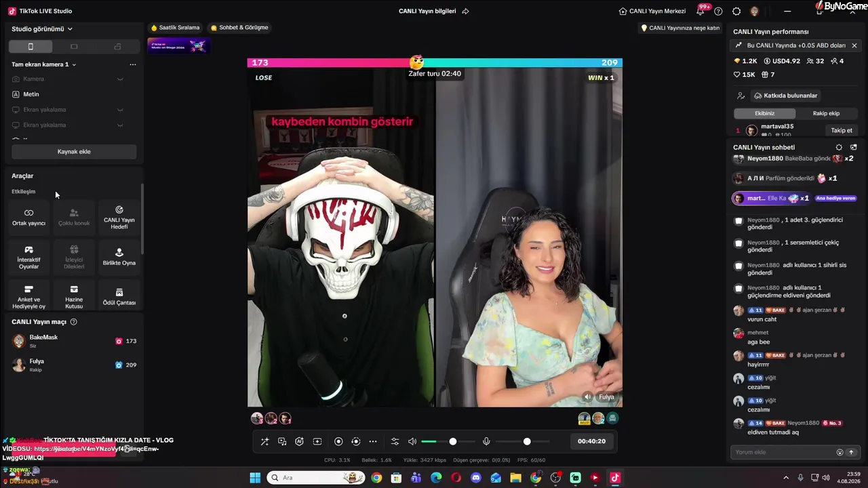Click the Fulya opponent row
The height and width of the screenshot is (488, 868).
[x=74, y=365]
